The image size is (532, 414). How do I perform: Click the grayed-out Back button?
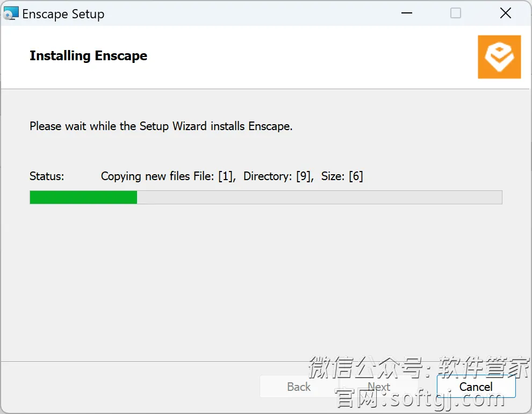(x=299, y=387)
